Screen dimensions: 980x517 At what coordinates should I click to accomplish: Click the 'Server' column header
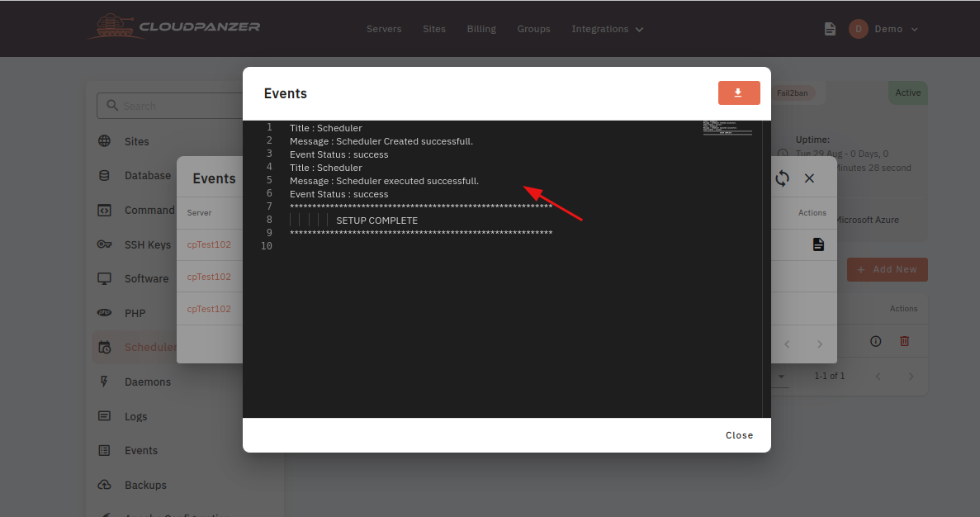tap(199, 212)
